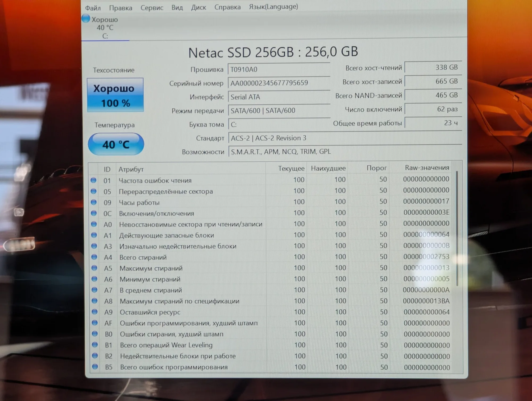
Task: Click the status orb for attribute B1
Action: (95, 345)
